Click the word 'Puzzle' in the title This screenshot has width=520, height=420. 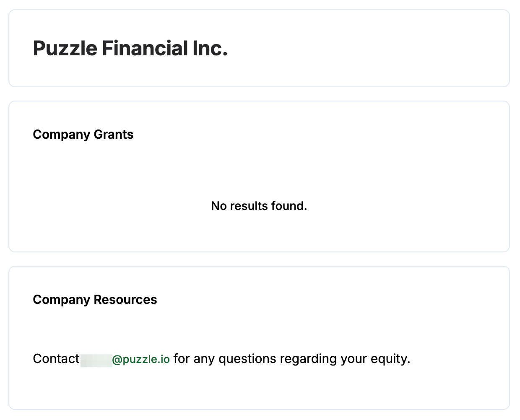[65, 48]
